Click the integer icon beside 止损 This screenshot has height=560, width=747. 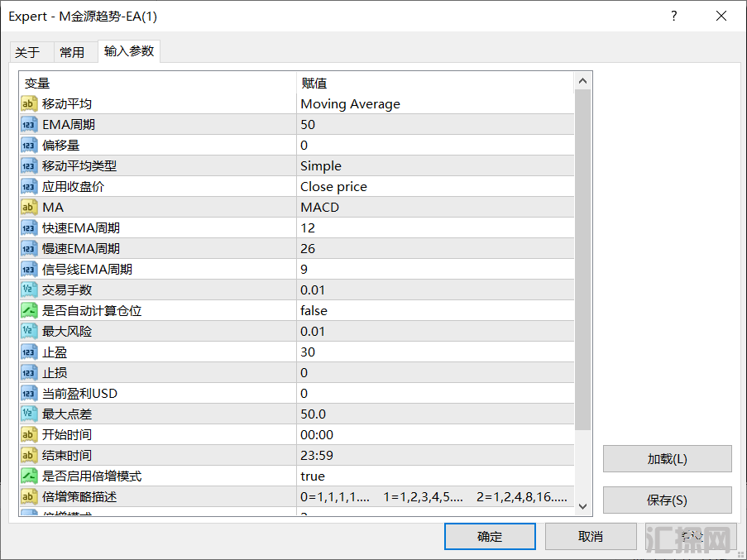point(29,373)
